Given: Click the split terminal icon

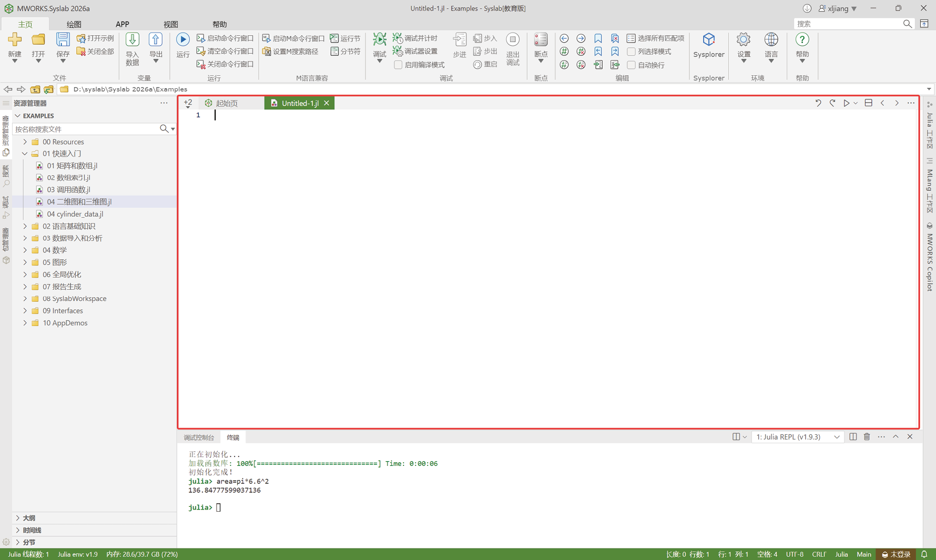Looking at the screenshot, I should (x=853, y=437).
